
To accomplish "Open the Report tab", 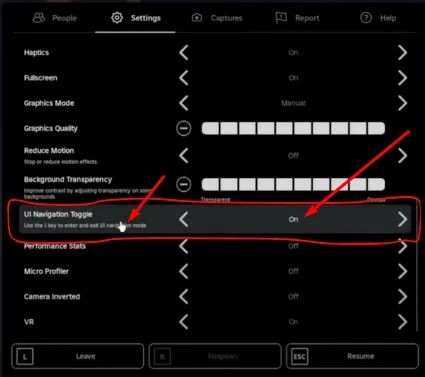I will pyautogui.click(x=297, y=18).
